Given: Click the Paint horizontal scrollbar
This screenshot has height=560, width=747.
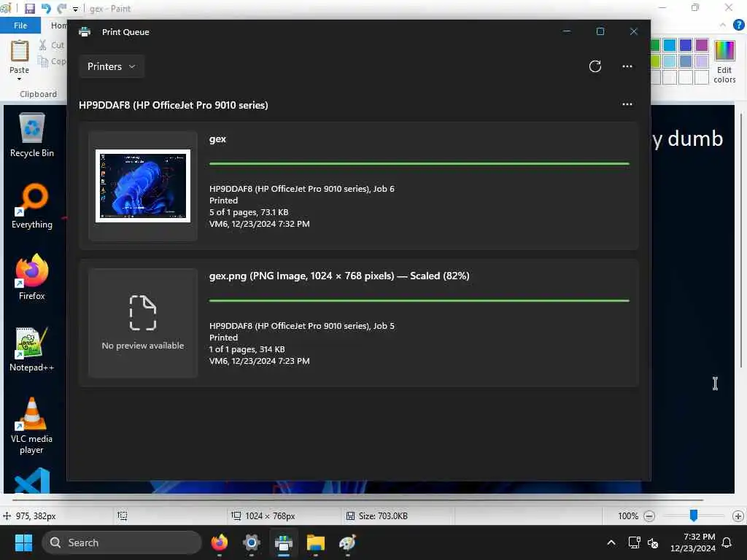Looking at the screenshot, I should 357,500.
